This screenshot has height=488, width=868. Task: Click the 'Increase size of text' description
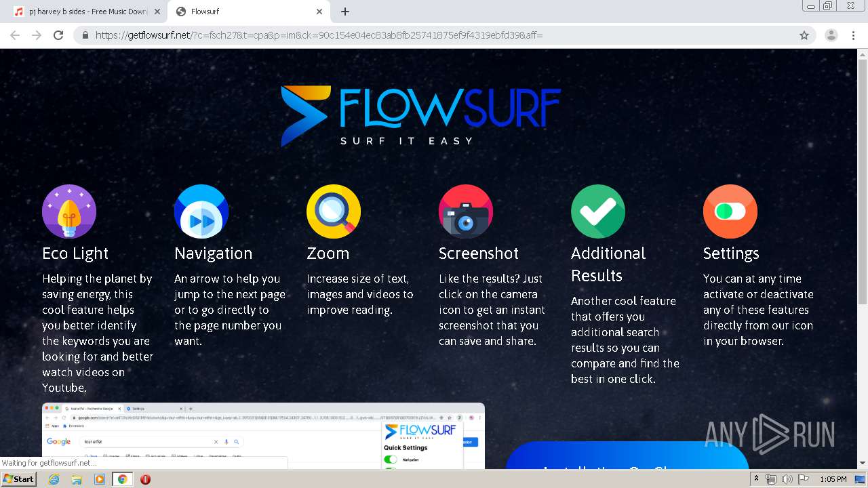click(x=360, y=294)
